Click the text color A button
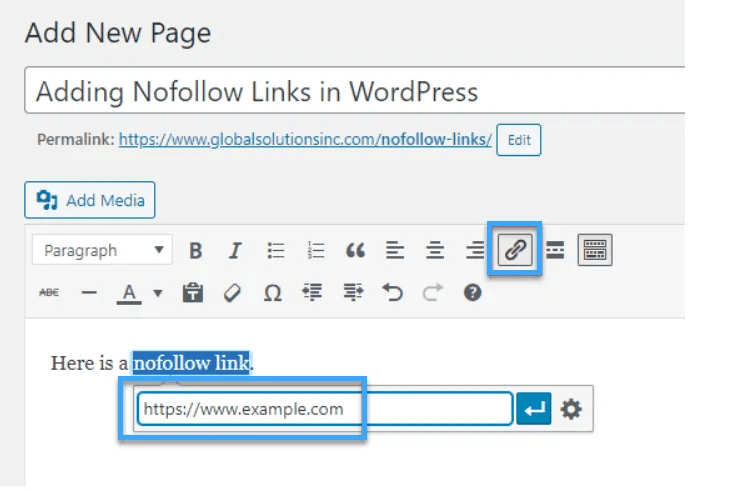The image size is (746, 490). click(129, 293)
